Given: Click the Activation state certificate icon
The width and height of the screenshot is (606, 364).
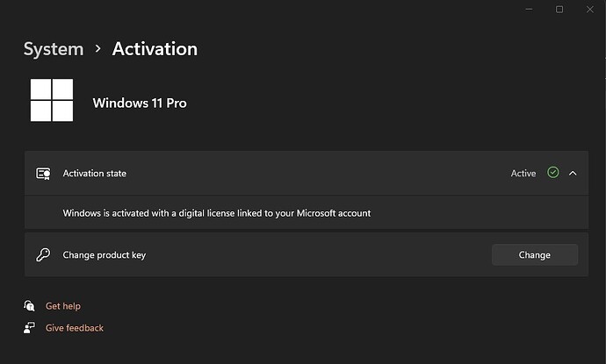Looking at the screenshot, I should click(x=43, y=174).
